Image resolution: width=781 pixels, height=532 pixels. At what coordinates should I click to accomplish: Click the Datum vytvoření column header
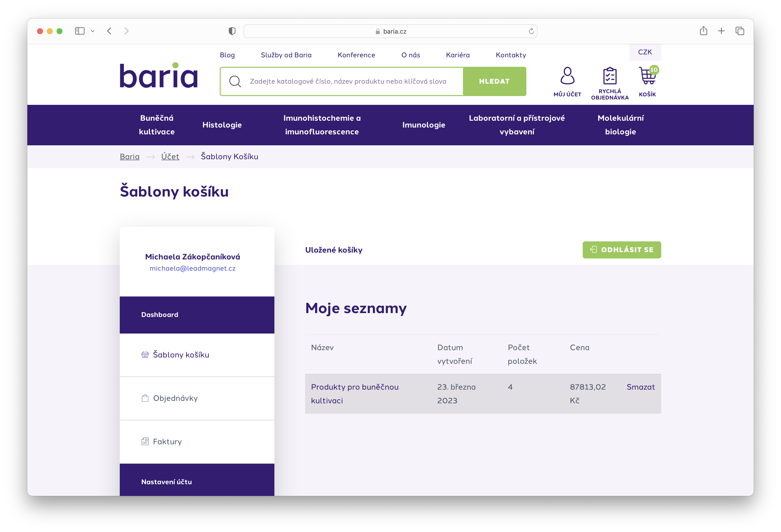454,354
